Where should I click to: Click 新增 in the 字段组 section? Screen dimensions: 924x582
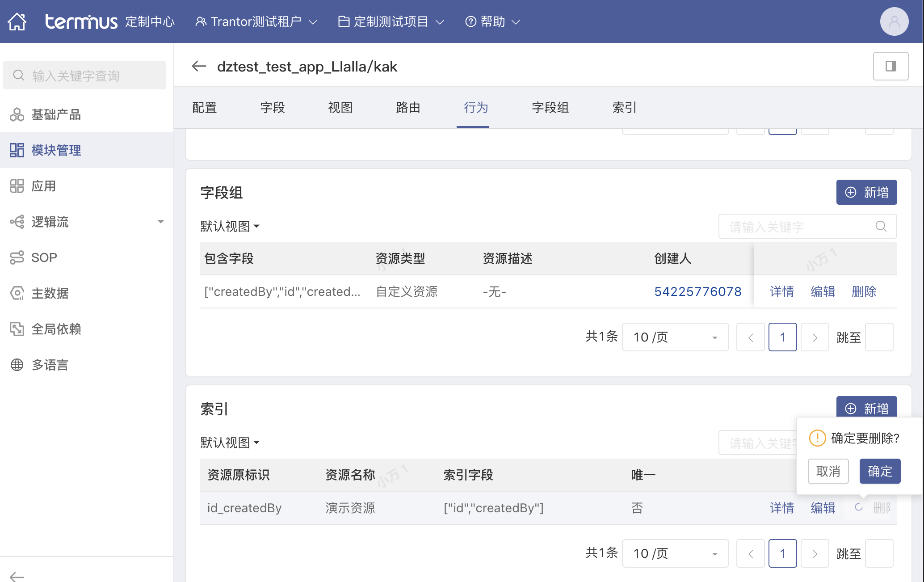pyautogui.click(x=866, y=192)
